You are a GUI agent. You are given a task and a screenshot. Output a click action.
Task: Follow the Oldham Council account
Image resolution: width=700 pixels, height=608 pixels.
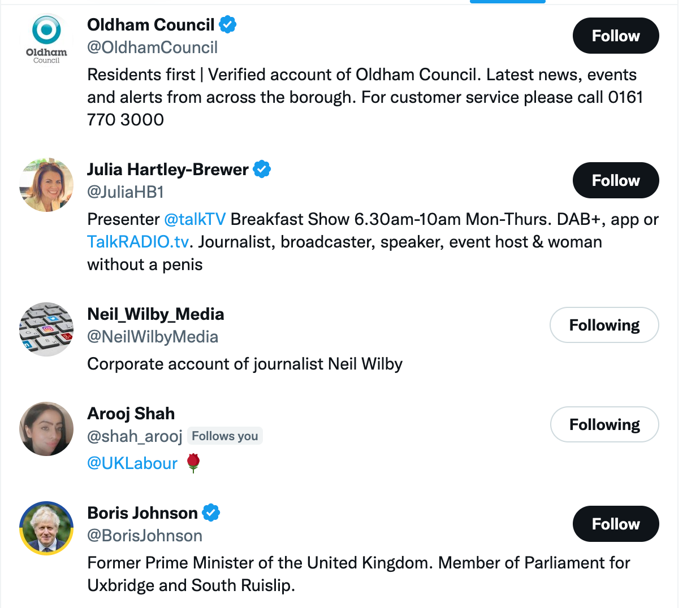615,36
